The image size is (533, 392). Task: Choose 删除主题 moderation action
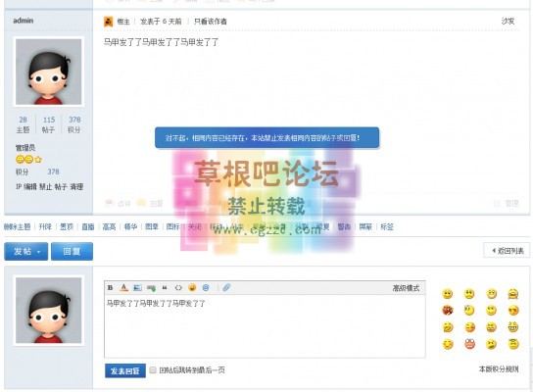(18, 226)
